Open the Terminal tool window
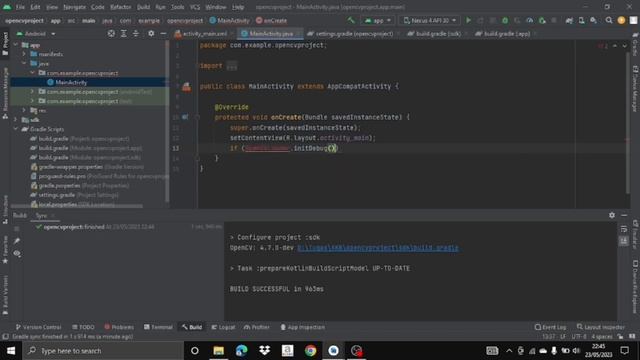This screenshot has width=640, height=360. (158, 327)
